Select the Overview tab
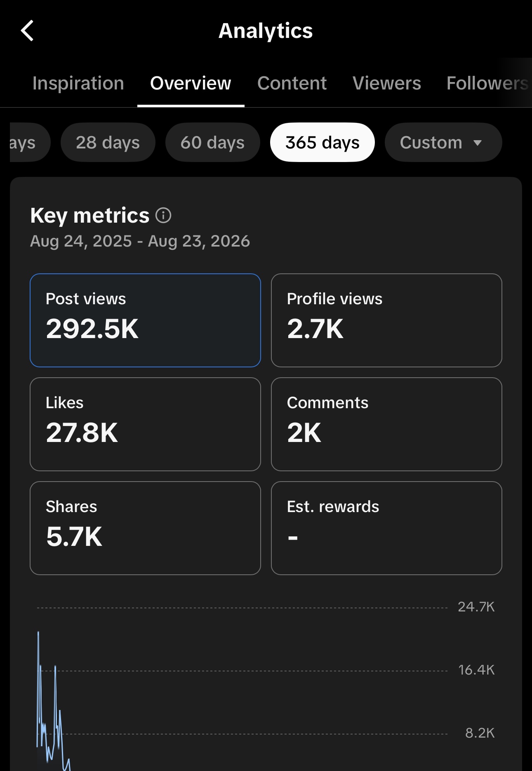532x771 pixels. click(x=191, y=83)
